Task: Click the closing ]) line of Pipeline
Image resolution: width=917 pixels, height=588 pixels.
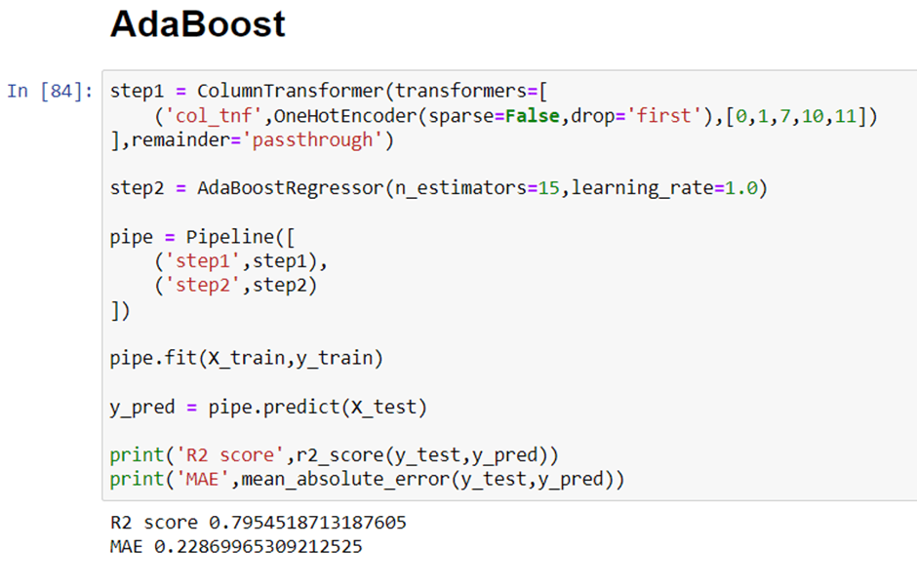Action: [x=120, y=310]
